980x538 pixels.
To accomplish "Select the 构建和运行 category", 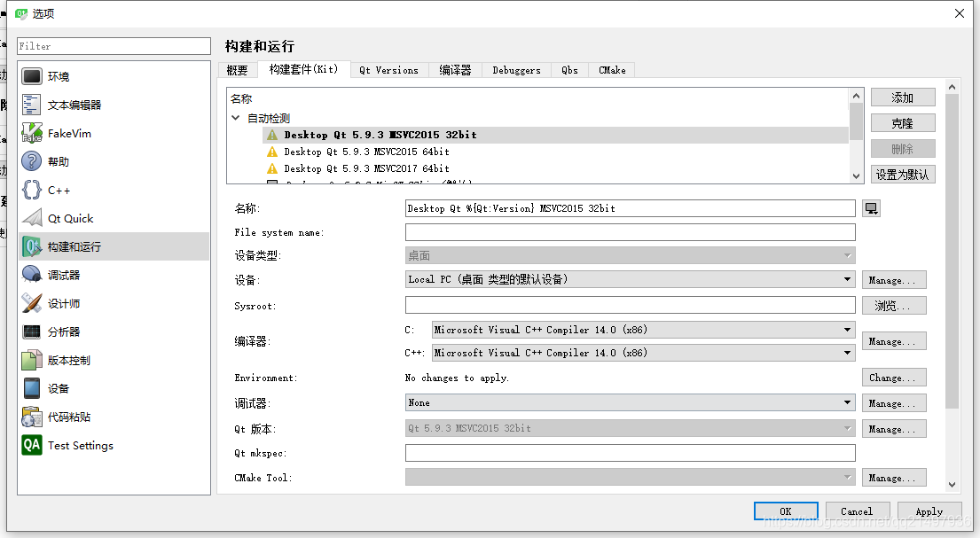I will (x=114, y=246).
